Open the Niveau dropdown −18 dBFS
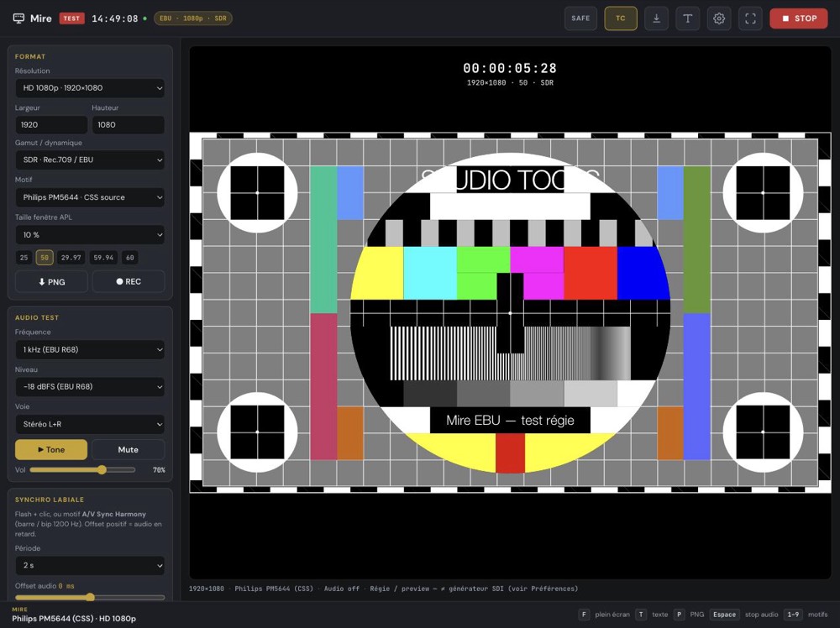The width and height of the screenshot is (840, 628). 90,386
